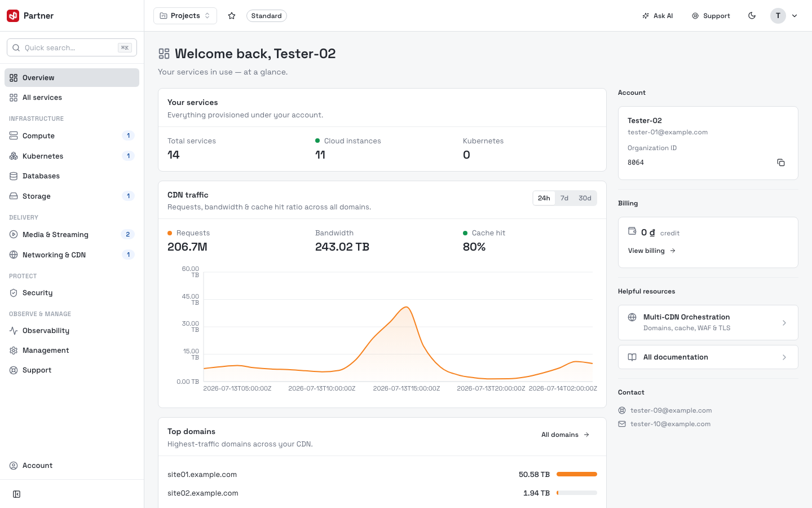
Task: Click tester-09@example.com contact link
Action: (x=671, y=410)
